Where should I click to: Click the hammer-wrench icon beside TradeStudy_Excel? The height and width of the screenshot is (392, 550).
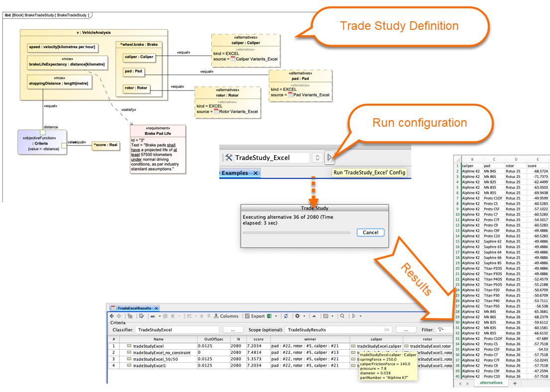(x=228, y=158)
